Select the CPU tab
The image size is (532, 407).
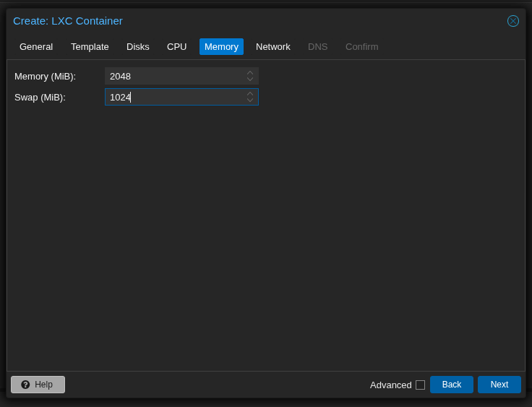pyautogui.click(x=177, y=47)
